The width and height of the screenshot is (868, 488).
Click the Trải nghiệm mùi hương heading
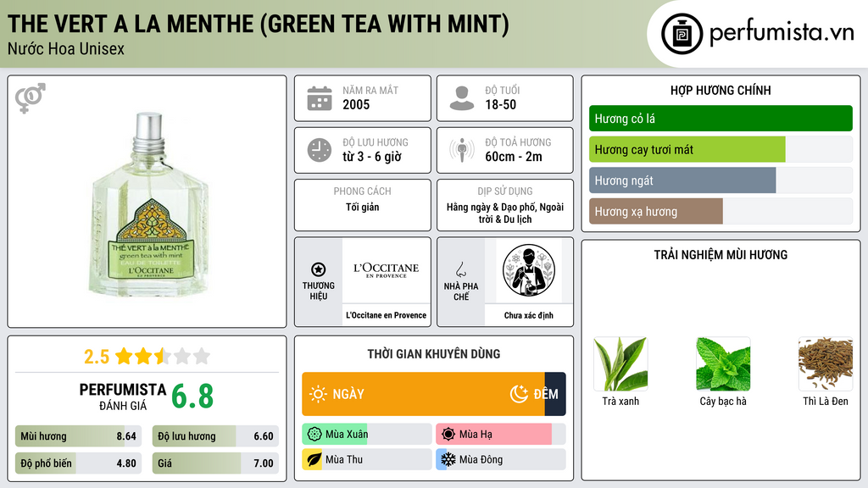721,255
